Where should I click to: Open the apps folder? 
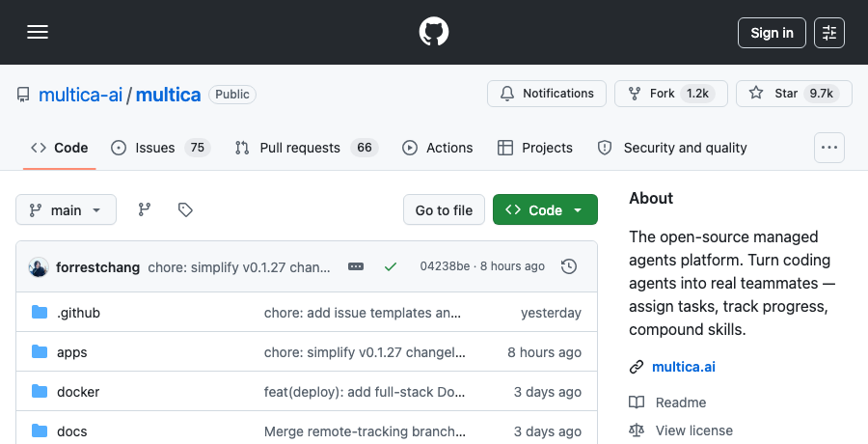pyautogui.click(x=72, y=352)
